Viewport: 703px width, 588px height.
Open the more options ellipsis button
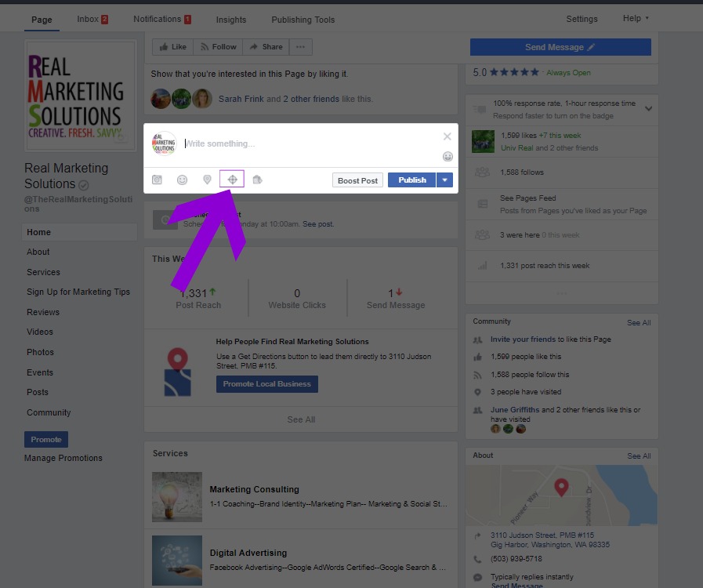[x=300, y=46]
